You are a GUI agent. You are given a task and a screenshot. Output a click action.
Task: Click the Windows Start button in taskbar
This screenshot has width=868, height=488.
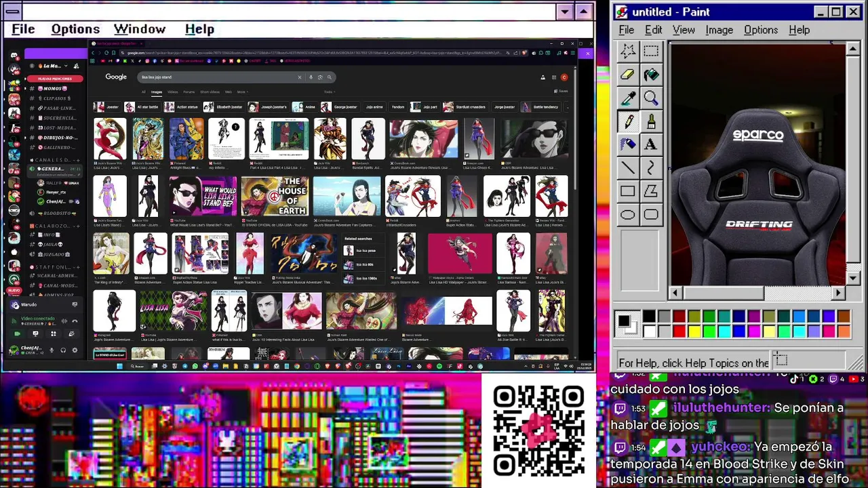tap(119, 366)
